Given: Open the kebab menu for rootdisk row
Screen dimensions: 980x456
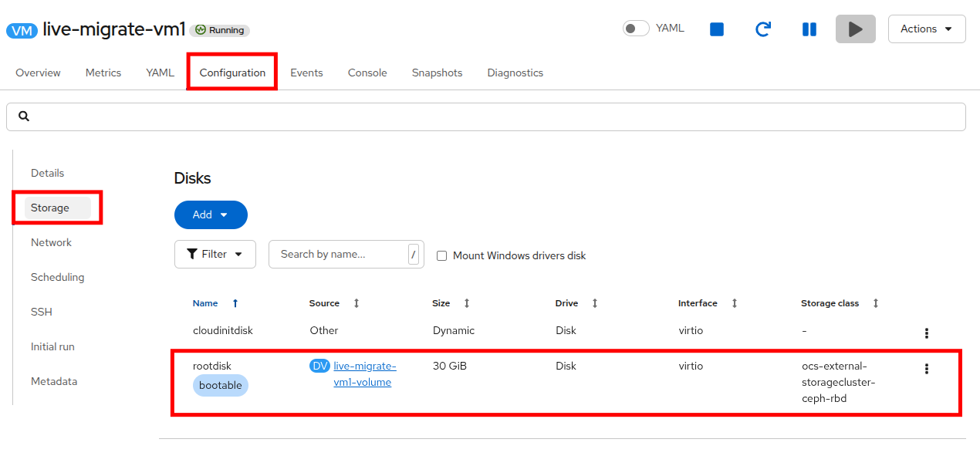Looking at the screenshot, I should tap(926, 369).
